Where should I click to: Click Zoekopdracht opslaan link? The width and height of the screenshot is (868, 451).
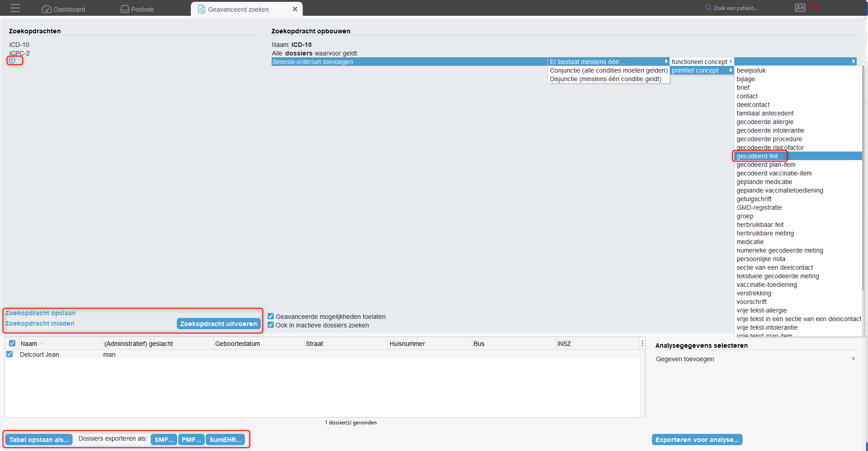[x=41, y=313]
